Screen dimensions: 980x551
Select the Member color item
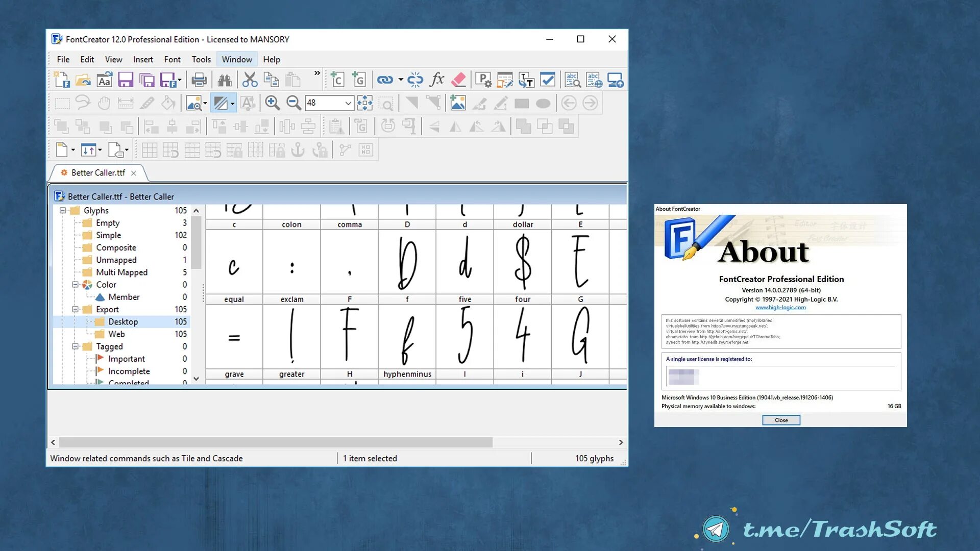click(x=124, y=297)
